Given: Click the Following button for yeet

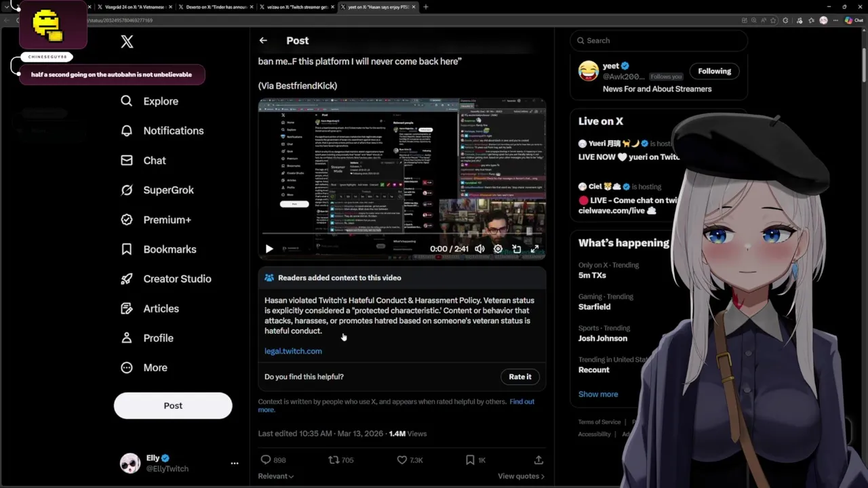Looking at the screenshot, I should point(715,71).
